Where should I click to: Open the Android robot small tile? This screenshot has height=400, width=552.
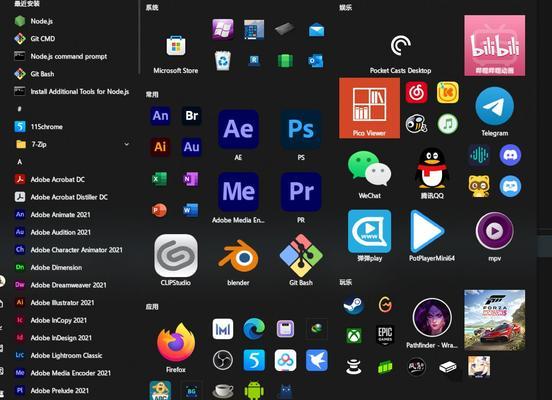point(254,390)
